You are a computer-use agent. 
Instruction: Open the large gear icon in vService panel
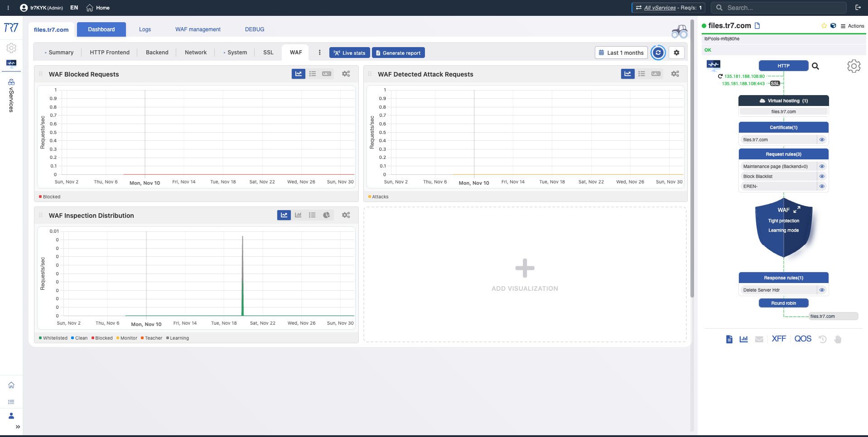[x=854, y=66]
